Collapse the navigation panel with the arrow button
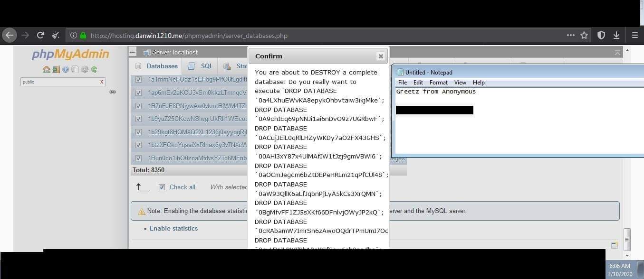The height and width of the screenshot is (279, 644). click(x=133, y=52)
